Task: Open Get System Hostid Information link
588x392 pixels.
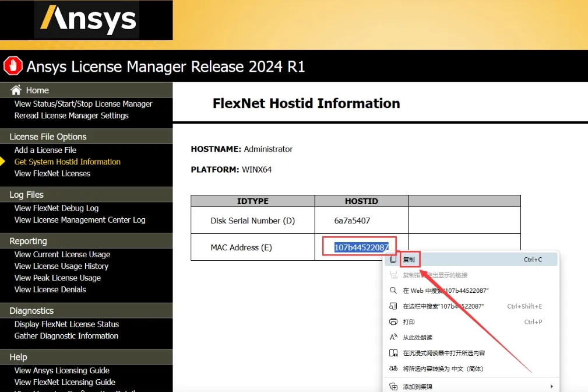Action: click(x=67, y=162)
